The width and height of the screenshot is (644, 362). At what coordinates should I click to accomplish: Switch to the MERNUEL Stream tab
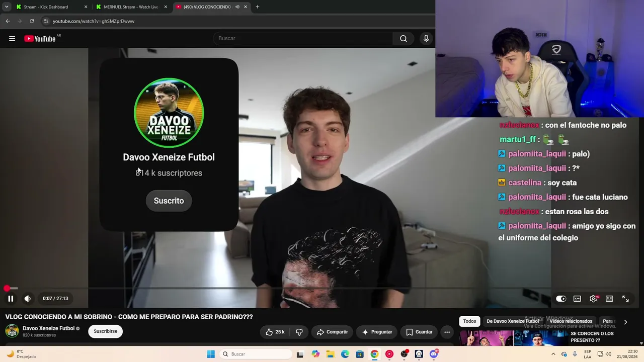point(131,7)
